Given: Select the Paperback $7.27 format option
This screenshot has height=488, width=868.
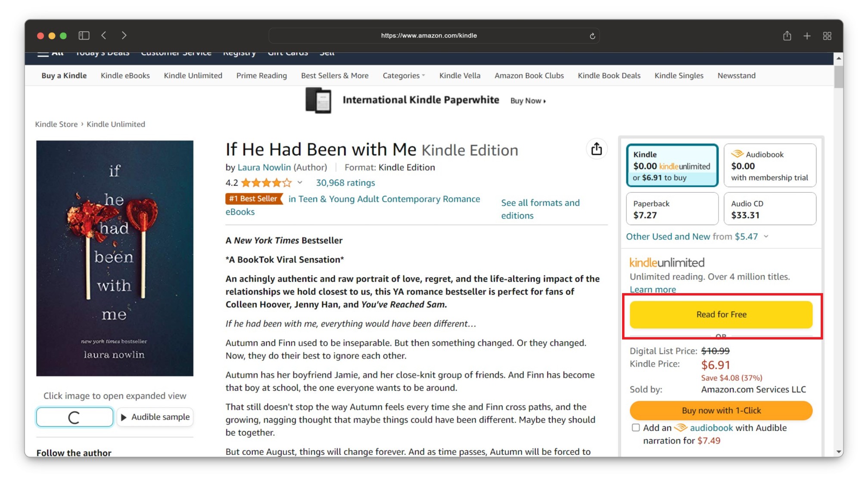Looking at the screenshot, I should [x=672, y=209].
